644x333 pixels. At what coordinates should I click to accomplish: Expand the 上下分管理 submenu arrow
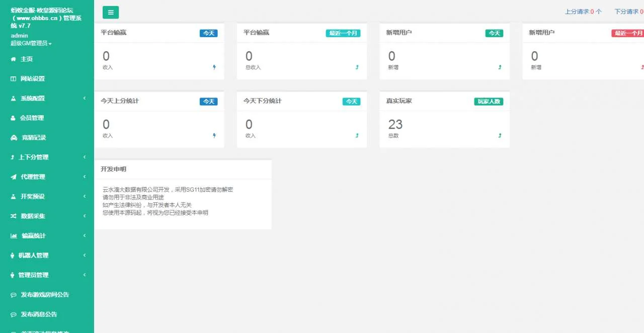pyautogui.click(x=85, y=157)
